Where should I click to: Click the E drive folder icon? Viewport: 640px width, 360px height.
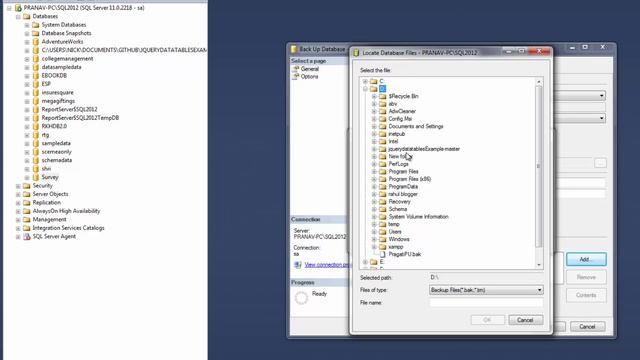pos(373,262)
